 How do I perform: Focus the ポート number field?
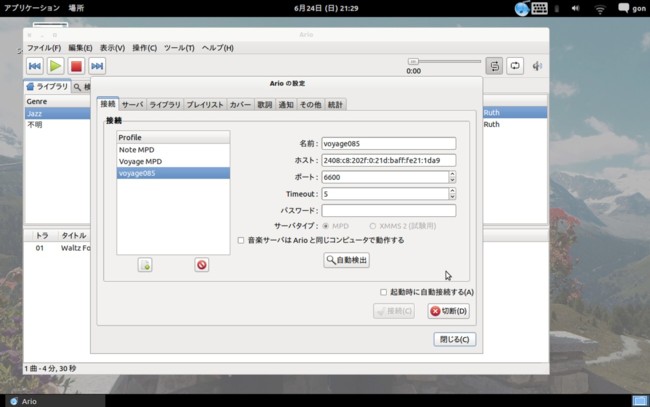[385, 177]
